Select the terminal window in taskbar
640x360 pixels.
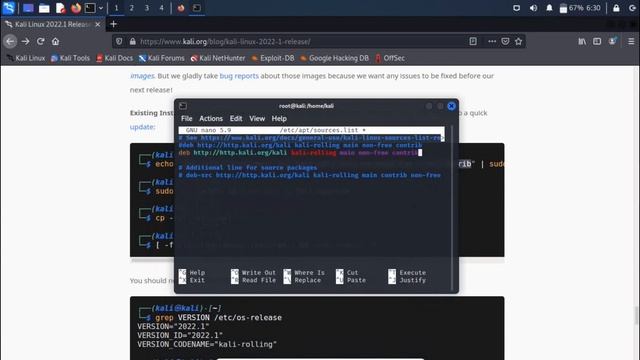[x=197, y=8]
